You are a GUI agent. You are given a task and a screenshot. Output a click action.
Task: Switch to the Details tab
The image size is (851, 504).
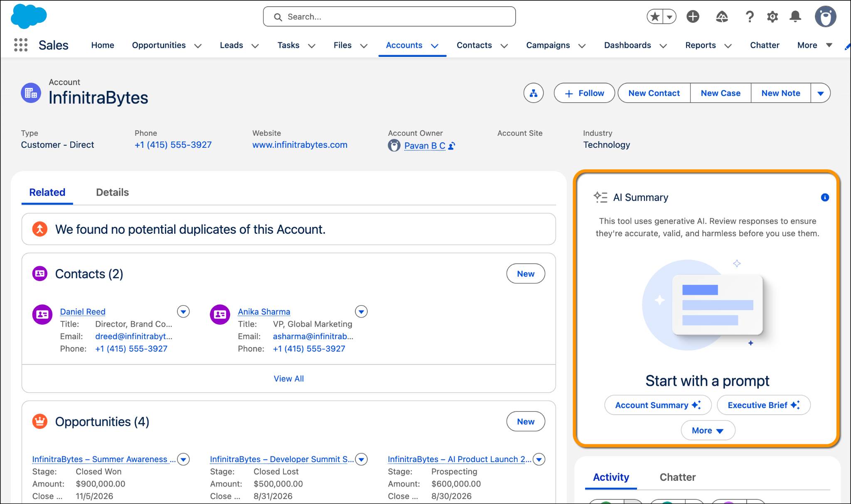[112, 192]
